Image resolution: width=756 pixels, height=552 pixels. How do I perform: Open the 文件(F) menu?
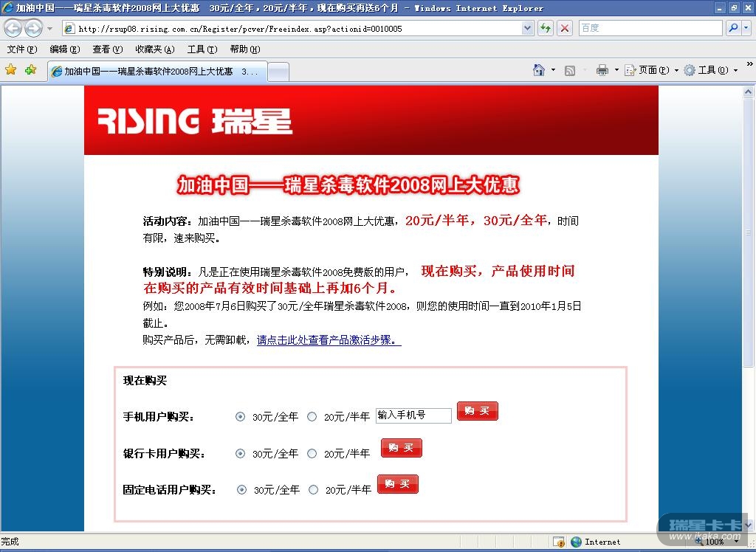coord(22,49)
